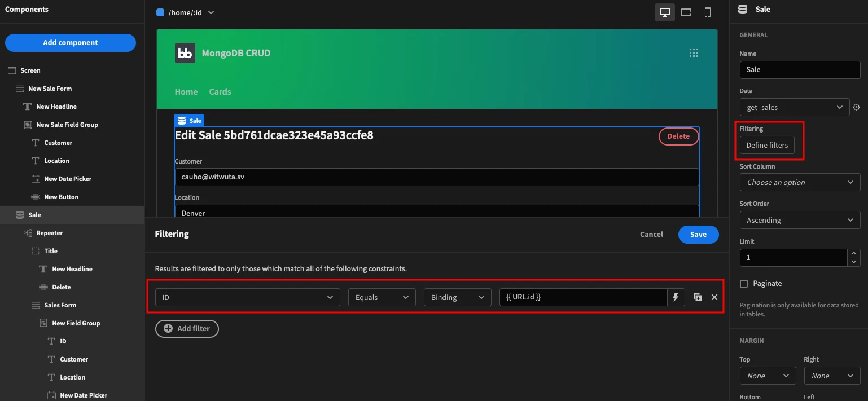Select Customer under New Sale Field Group
The width and height of the screenshot is (868, 401).
click(58, 143)
